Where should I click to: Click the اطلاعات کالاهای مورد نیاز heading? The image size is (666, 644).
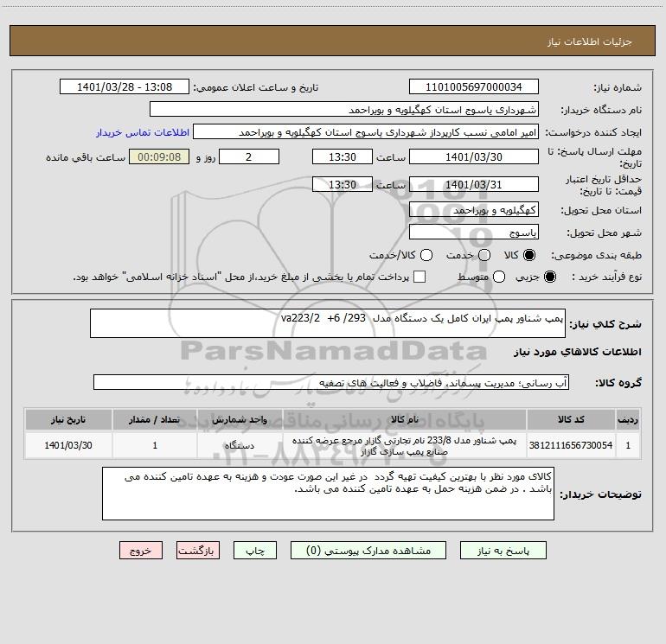coord(577,352)
